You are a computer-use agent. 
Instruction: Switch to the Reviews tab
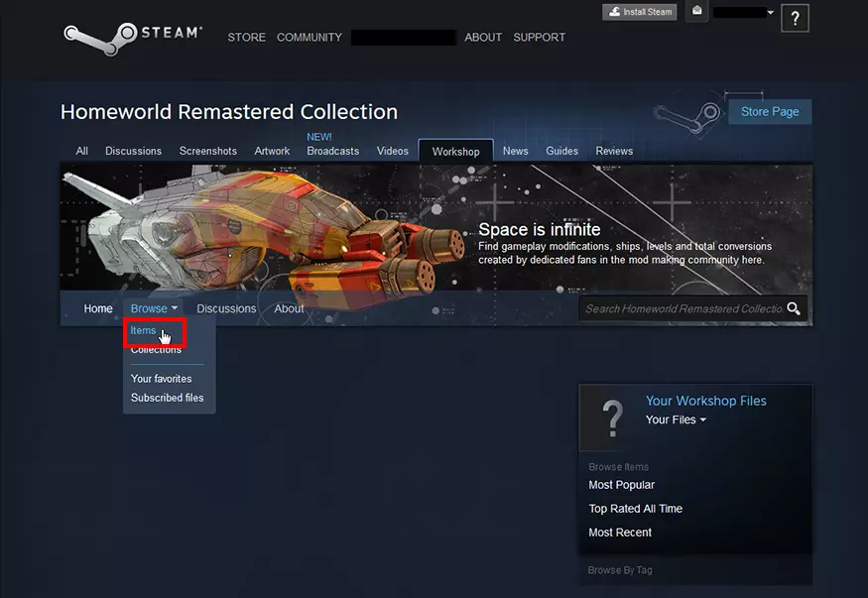point(614,151)
